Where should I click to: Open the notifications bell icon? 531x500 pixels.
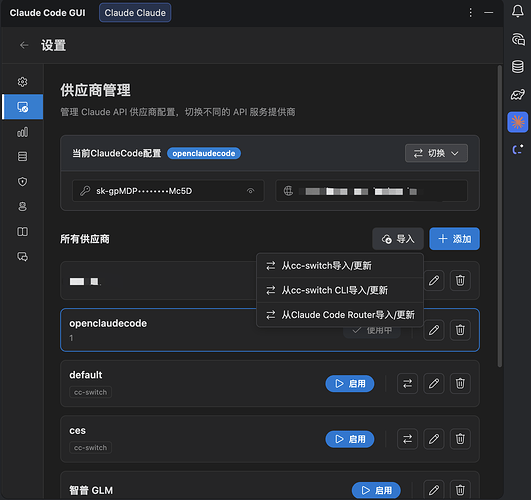[517, 11]
